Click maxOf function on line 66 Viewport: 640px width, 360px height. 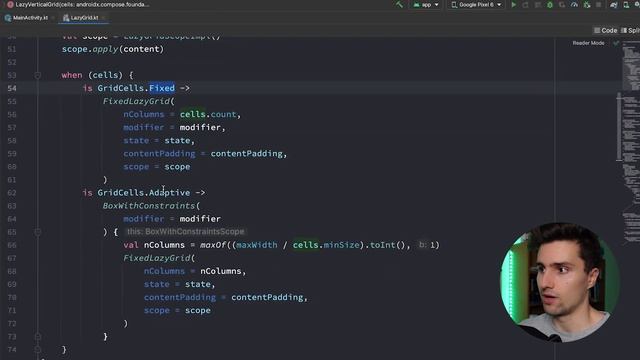click(x=213, y=245)
